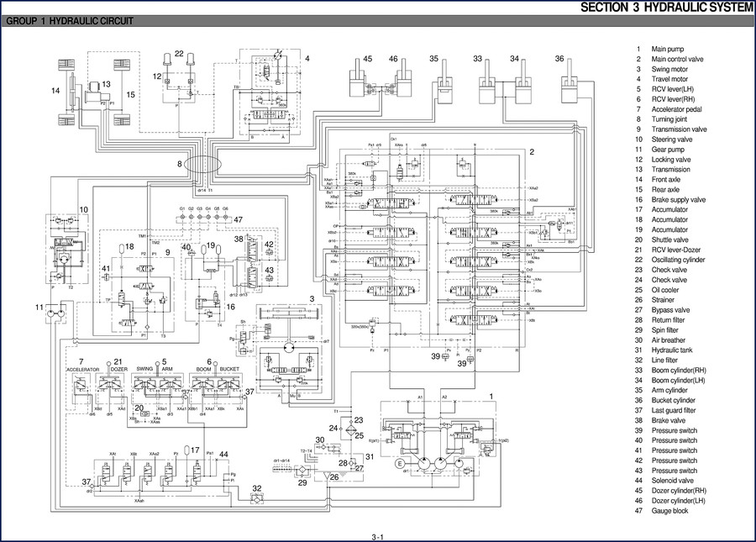Select 'Accelerator pedal' in the legend
The width and height of the screenshot is (756, 542).
(676, 109)
